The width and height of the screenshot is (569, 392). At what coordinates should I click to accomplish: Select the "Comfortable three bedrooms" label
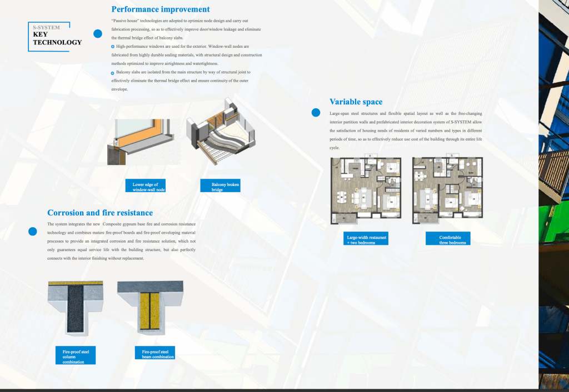pyautogui.click(x=448, y=239)
